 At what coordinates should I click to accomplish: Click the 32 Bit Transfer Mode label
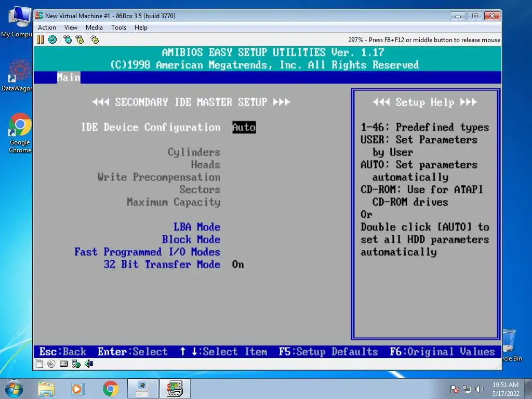coord(162,264)
